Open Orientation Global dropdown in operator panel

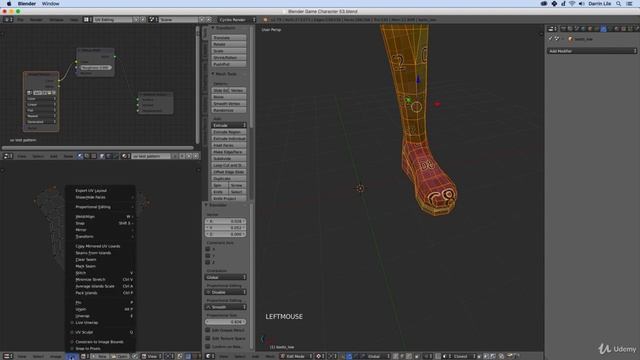click(x=226, y=277)
